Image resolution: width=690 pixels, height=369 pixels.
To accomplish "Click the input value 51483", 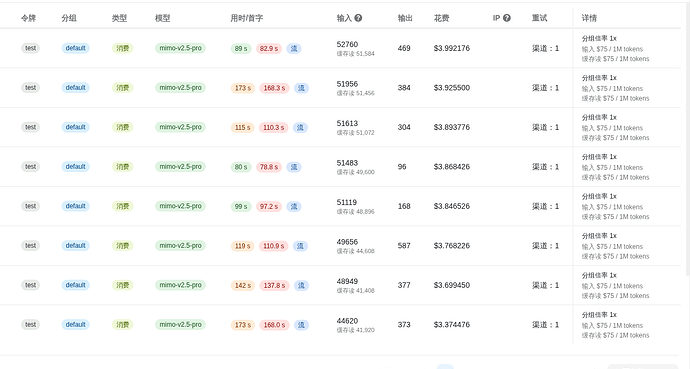I will point(347,163).
